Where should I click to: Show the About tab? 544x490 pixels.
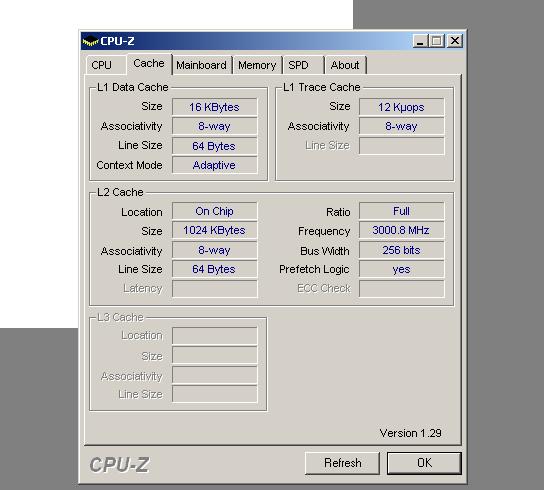coord(345,65)
